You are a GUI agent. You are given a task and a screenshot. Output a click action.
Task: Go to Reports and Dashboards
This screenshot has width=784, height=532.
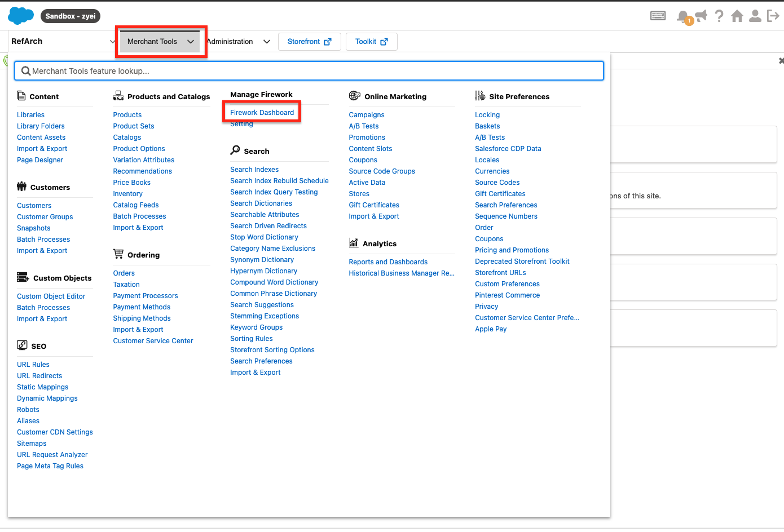tap(388, 262)
